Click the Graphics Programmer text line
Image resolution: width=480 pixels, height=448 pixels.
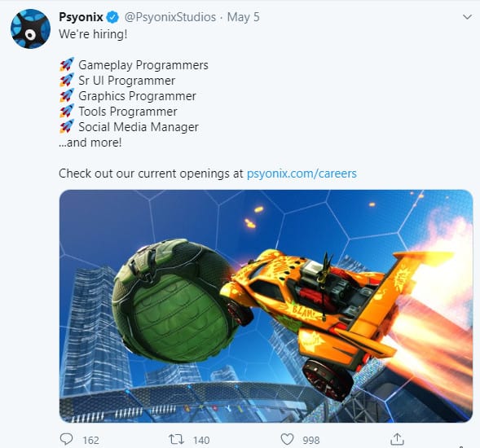137,96
